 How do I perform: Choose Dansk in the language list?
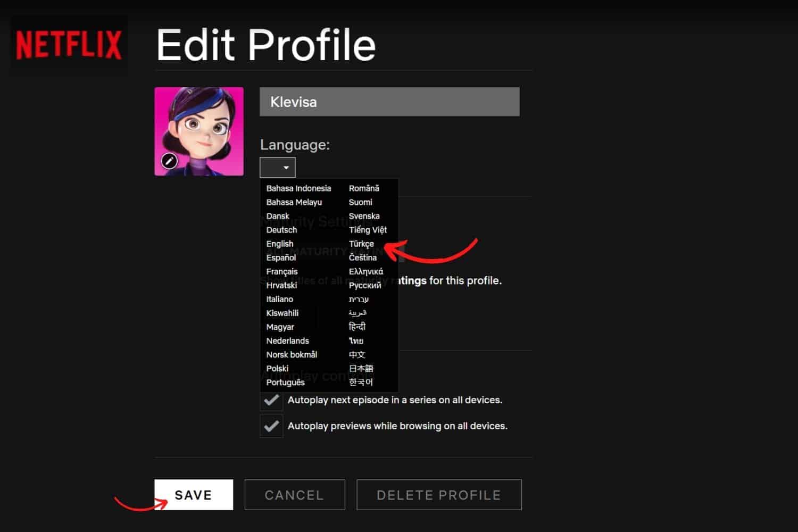(x=278, y=216)
